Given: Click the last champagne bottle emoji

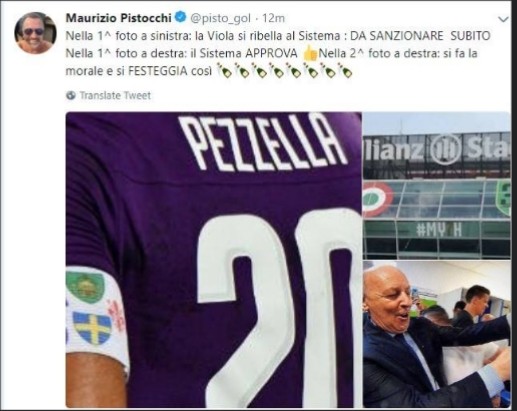Looking at the screenshot, I should pos(345,71).
